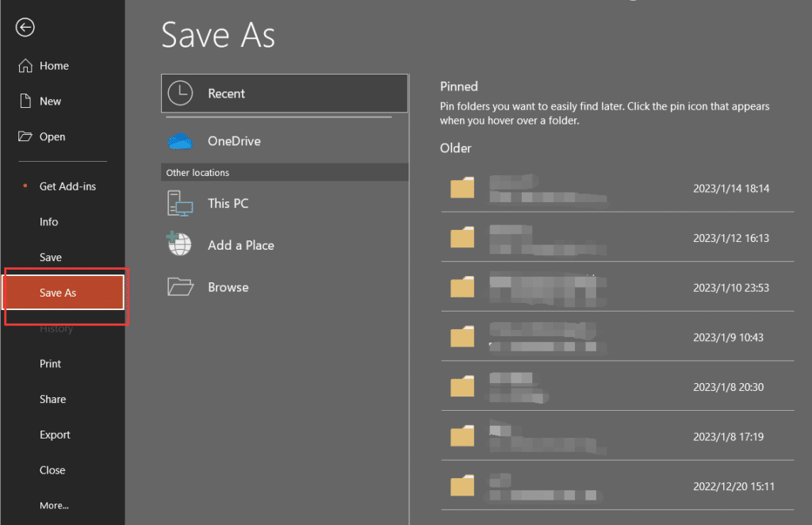Click Save in the left panel
Image resolution: width=812 pixels, height=525 pixels.
[50, 257]
